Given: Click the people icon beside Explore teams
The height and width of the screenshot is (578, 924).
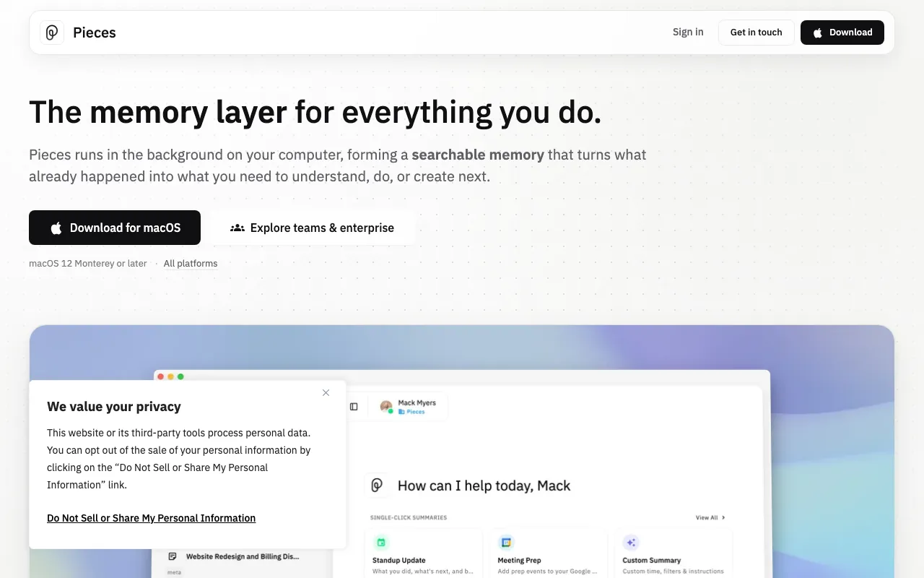Looking at the screenshot, I should [x=237, y=228].
